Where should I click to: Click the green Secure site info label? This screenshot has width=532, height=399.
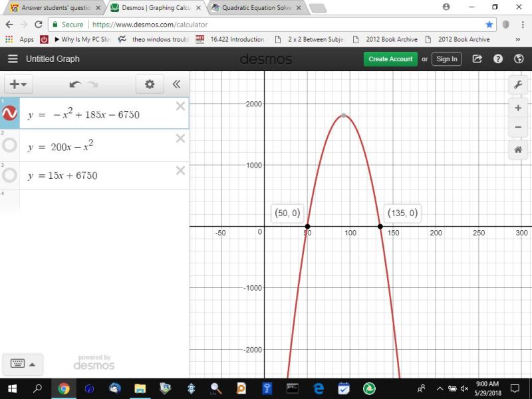[68, 25]
